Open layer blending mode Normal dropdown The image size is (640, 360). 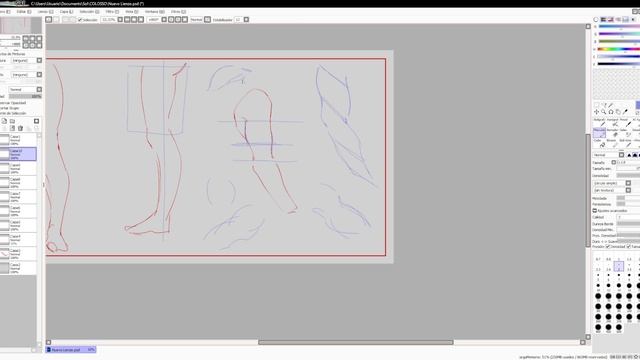tap(39, 89)
